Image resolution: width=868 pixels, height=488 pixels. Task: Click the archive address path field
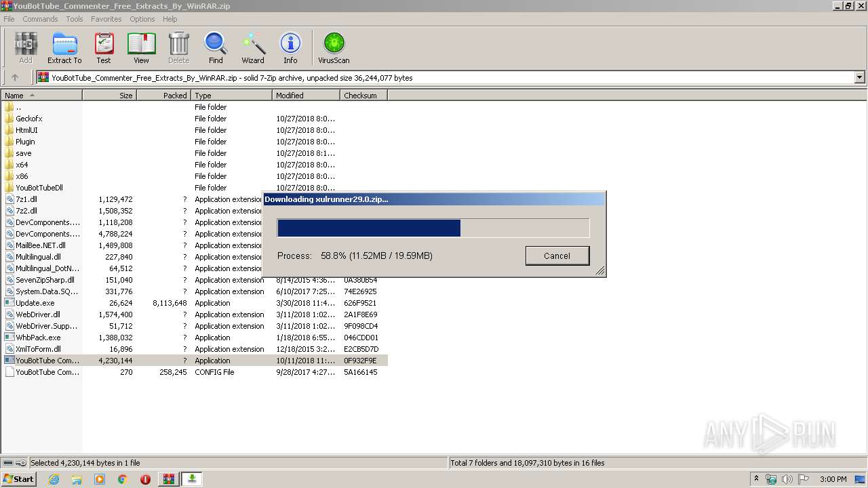point(445,77)
